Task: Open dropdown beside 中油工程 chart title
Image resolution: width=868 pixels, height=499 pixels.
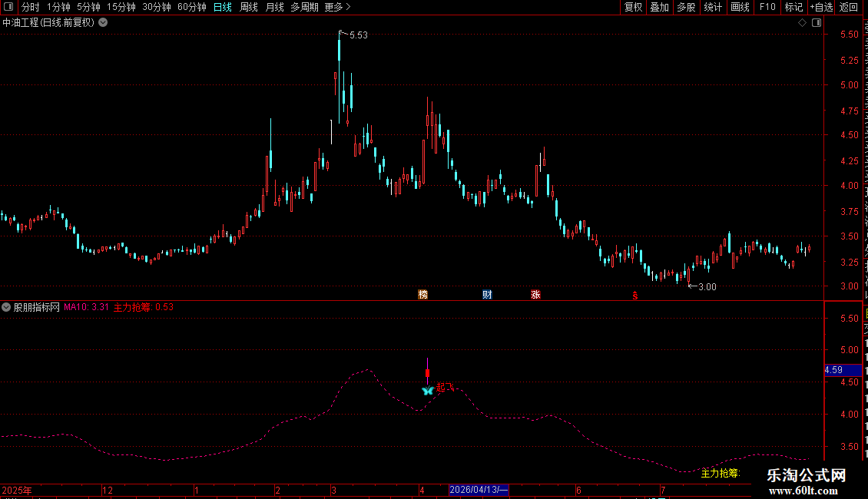Action: (103, 23)
